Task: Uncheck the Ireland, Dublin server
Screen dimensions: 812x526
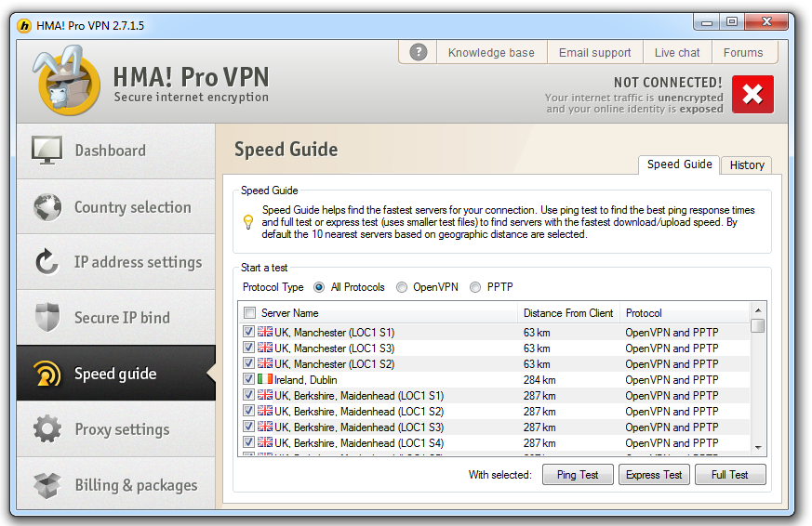Action: tap(248, 379)
